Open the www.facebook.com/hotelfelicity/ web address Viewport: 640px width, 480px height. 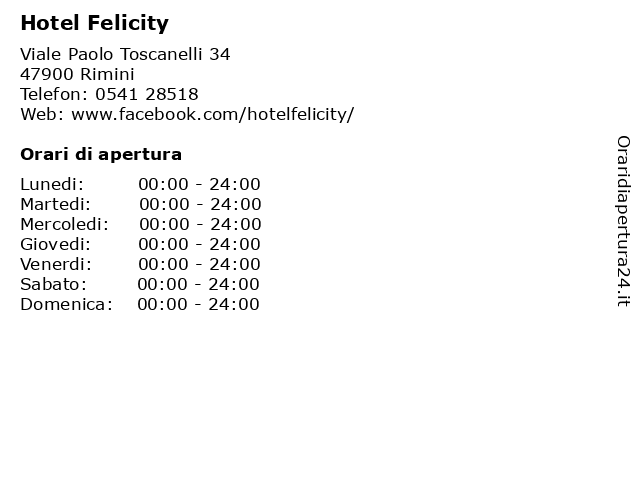tap(213, 114)
